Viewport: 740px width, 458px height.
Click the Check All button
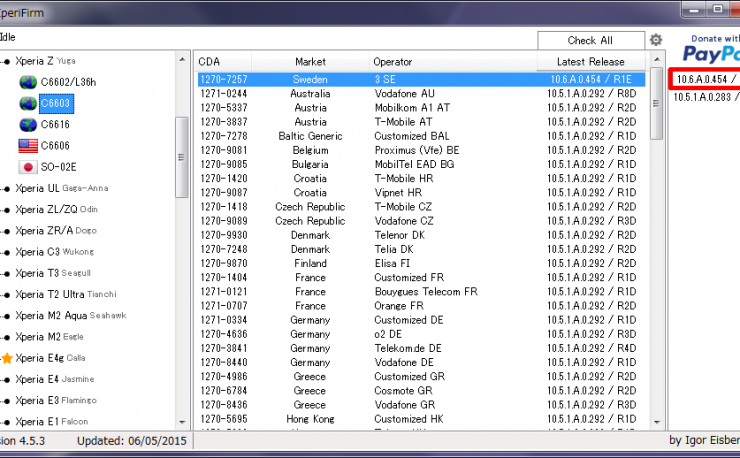[590, 41]
